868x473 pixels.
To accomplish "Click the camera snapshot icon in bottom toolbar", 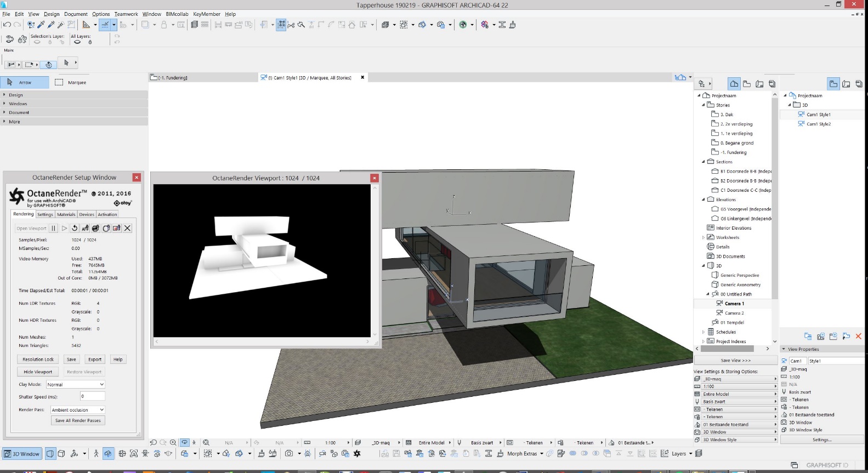I will pos(289,454).
